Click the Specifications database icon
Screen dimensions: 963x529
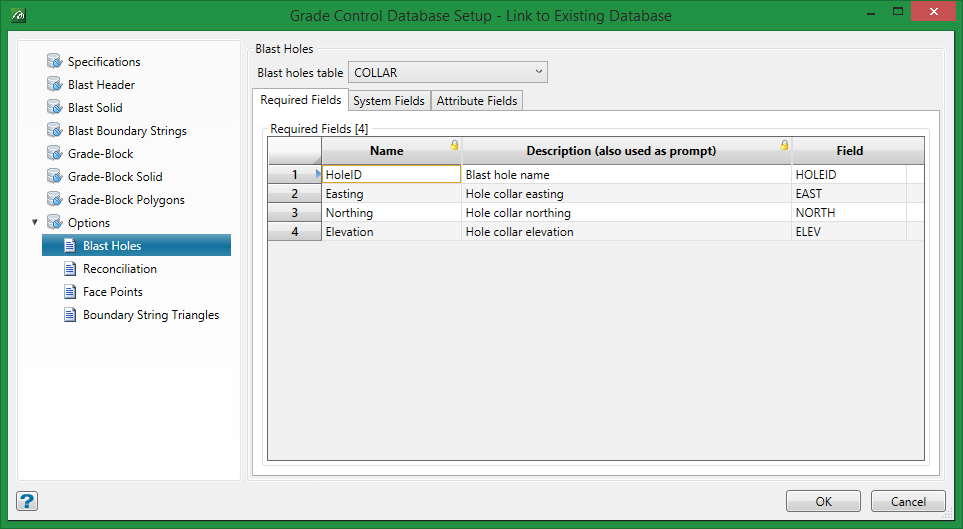click(54, 62)
